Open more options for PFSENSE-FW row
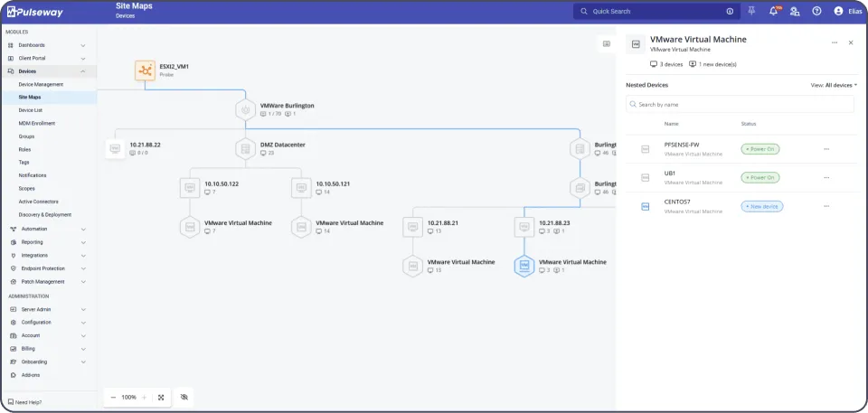868x413 pixels. pos(826,149)
